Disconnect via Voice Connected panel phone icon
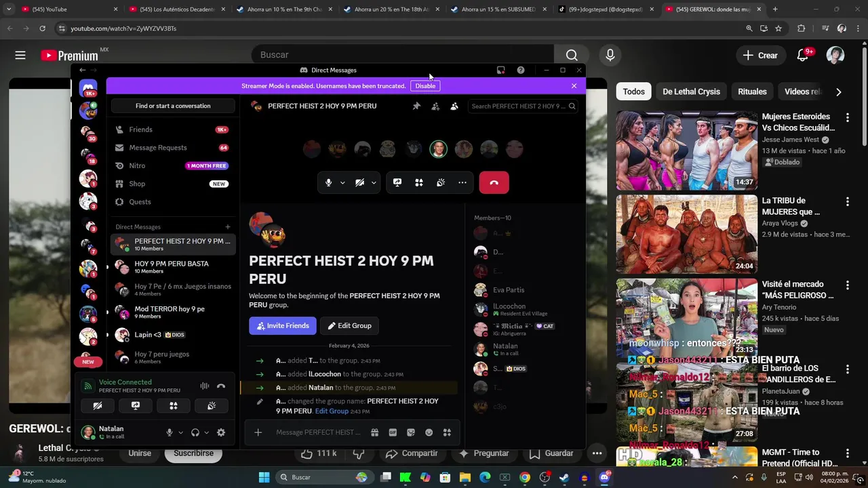868x488 pixels. (x=221, y=386)
